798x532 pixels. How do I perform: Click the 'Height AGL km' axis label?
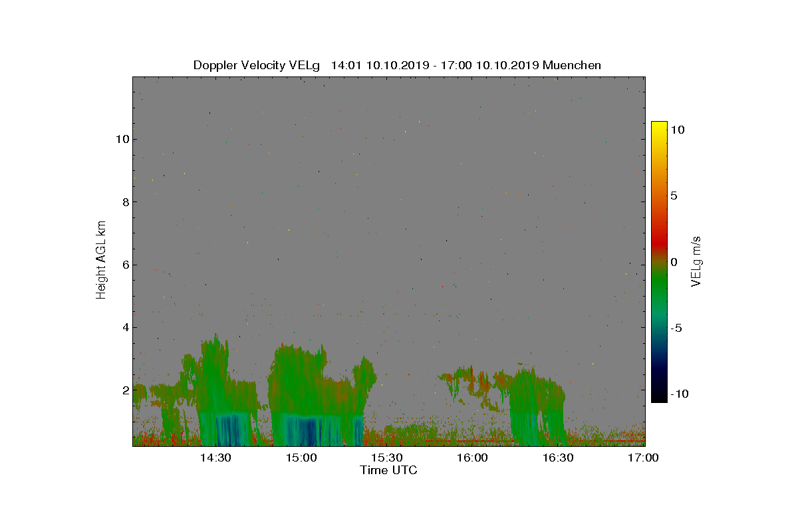click(102, 260)
